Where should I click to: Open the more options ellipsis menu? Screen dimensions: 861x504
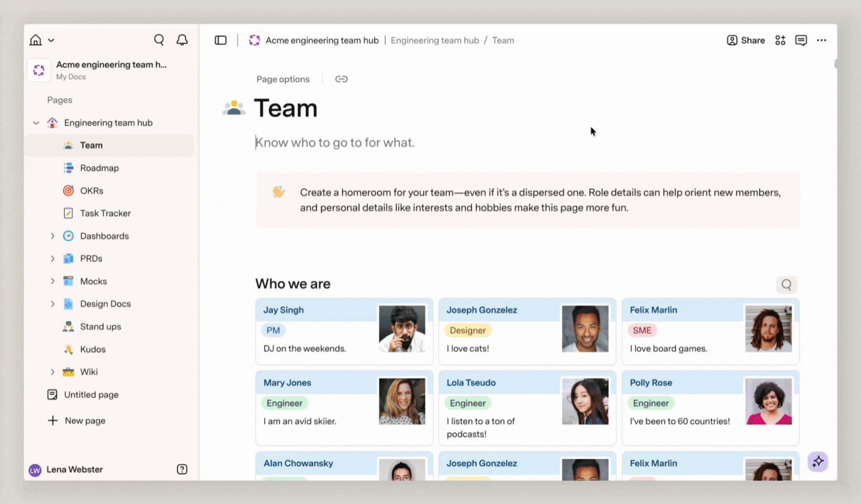[822, 41]
